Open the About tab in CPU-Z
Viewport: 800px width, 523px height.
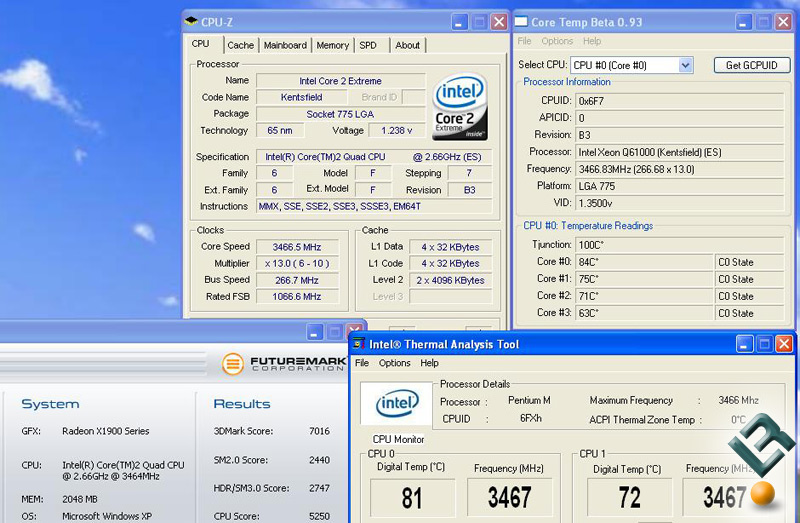coord(407,45)
